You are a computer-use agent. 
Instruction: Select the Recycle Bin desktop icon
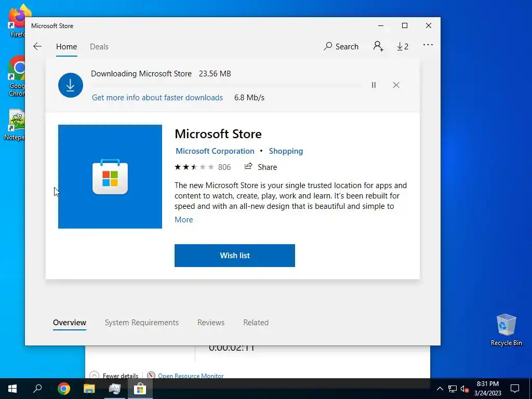coord(506,330)
